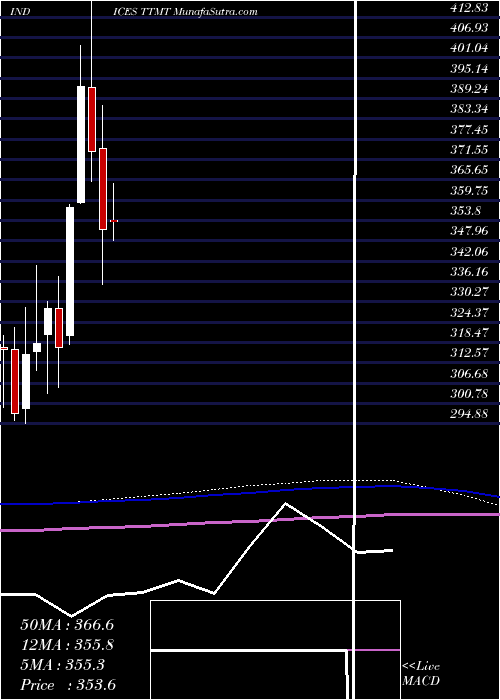Click the 318.47 price axis label
The height and width of the screenshot is (700, 500).
pos(468,333)
